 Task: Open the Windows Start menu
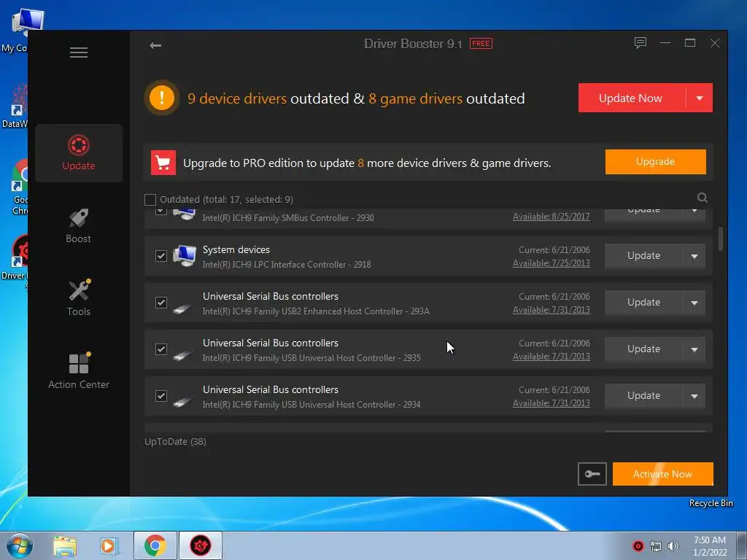19,545
